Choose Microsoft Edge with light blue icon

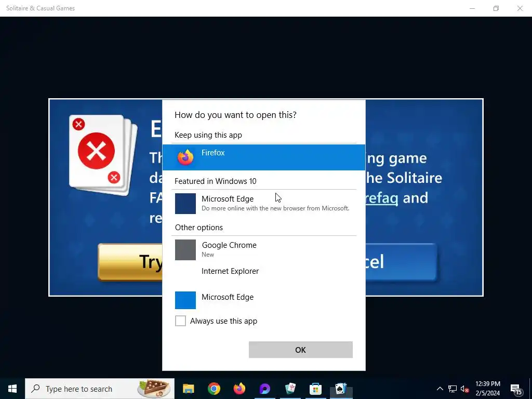click(263, 300)
